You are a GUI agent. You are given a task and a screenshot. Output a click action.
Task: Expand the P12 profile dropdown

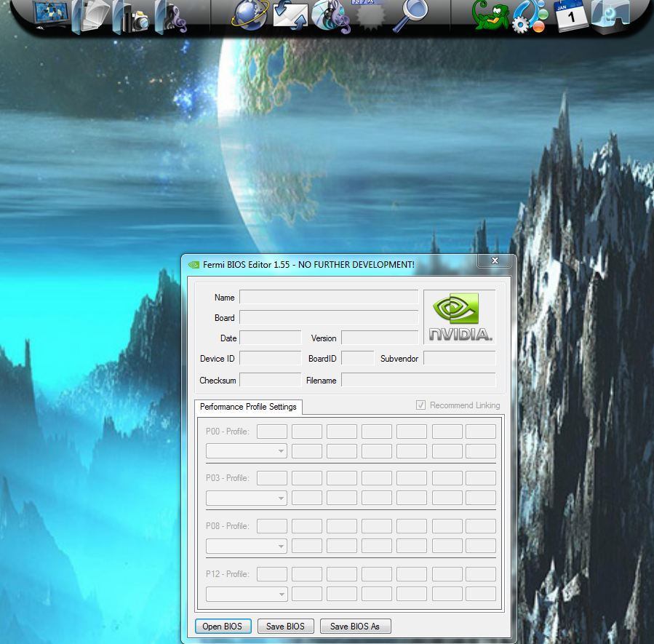[247, 594]
